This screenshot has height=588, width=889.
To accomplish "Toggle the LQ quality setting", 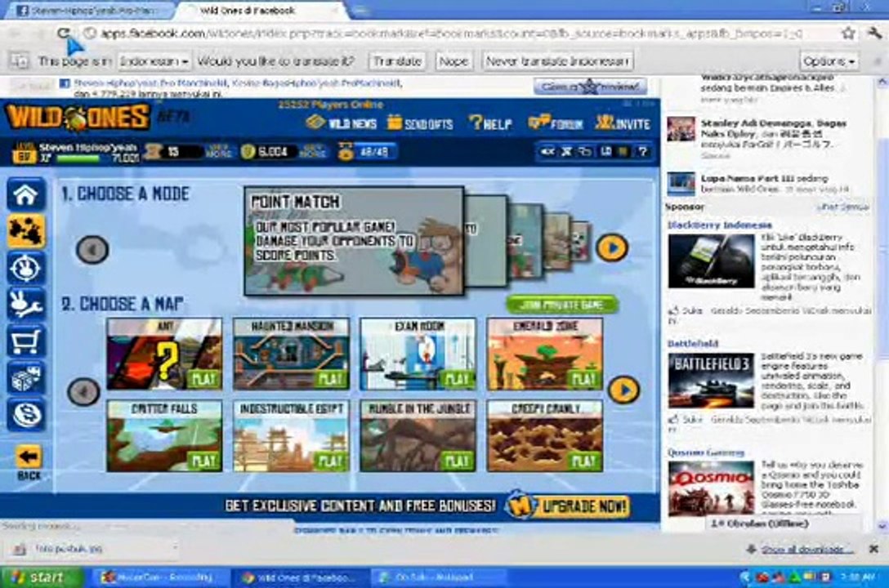I will (606, 152).
